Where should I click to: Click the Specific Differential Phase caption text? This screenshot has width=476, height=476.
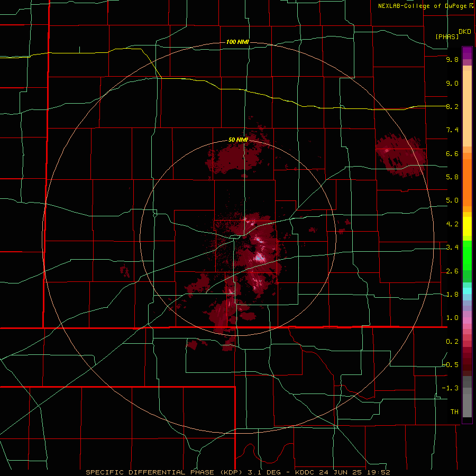pos(238,472)
